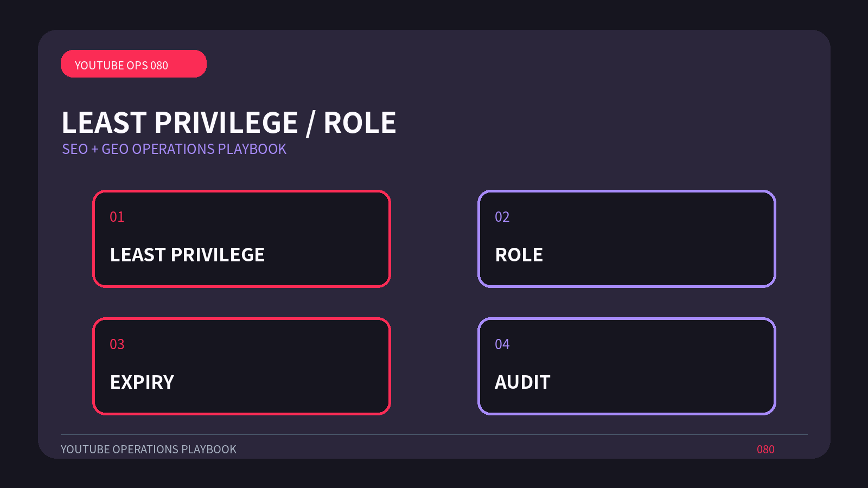Click the red page number 080 in footer
The width and height of the screenshot is (868, 488).
click(765, 450)
